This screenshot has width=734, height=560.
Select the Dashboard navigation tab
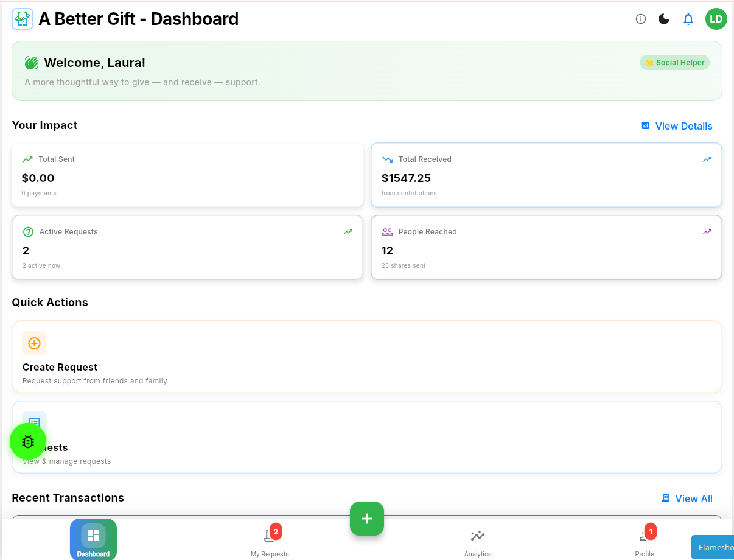(93, 539)
